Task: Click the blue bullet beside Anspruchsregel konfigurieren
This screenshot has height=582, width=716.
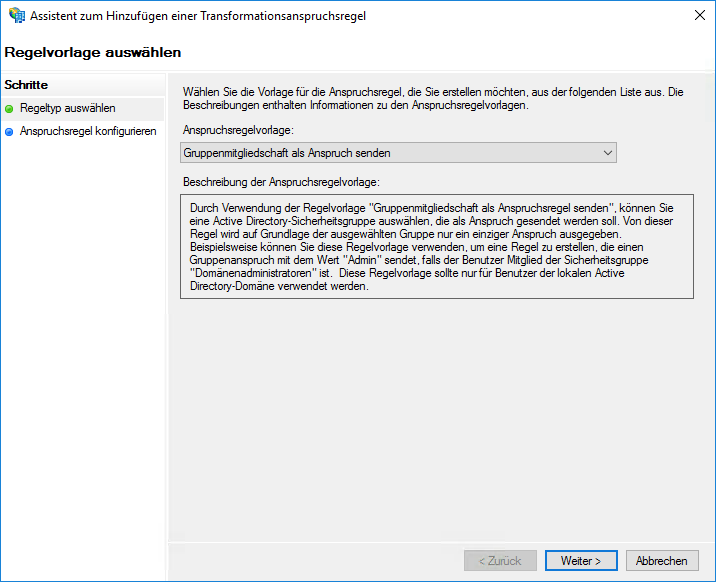Action: 10,132
